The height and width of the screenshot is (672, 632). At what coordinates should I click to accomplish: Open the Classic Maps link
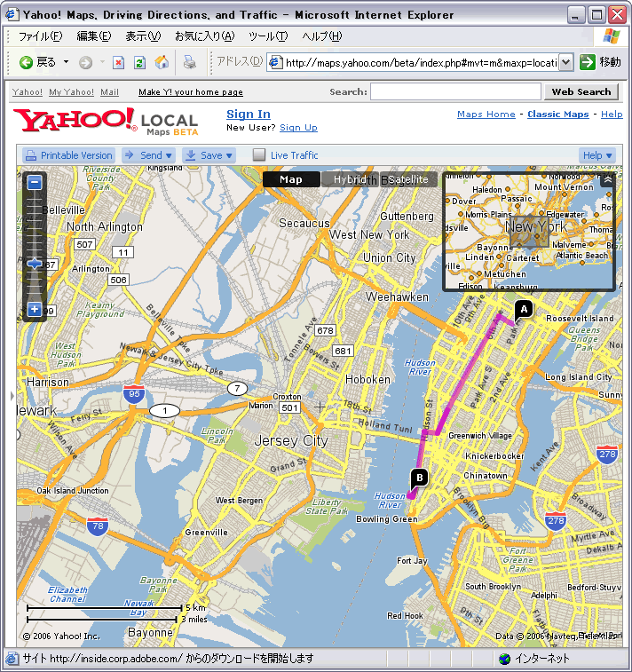(558, 114)
